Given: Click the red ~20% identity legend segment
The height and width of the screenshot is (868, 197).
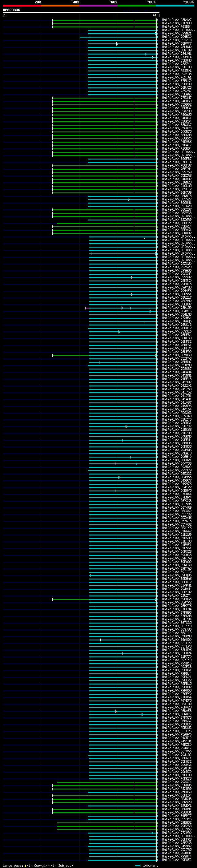Looking at the screenshot, I should (22, 6).
